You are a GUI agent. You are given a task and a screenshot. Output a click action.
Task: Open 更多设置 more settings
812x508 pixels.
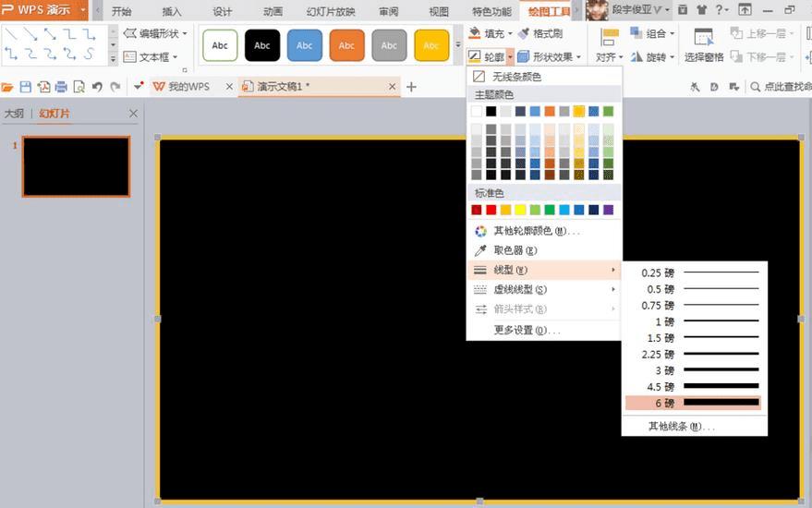click(x=527, y=331)
